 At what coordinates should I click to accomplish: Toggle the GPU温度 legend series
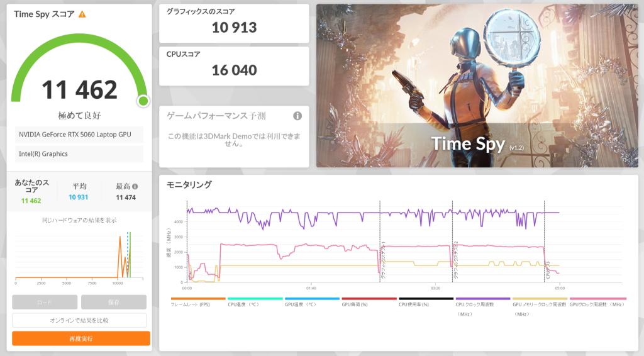point(311,304)
